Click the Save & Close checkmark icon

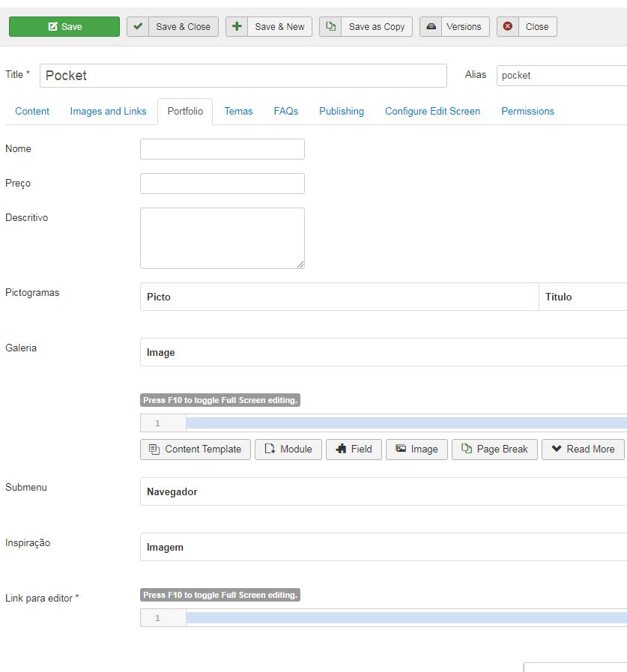138,26
